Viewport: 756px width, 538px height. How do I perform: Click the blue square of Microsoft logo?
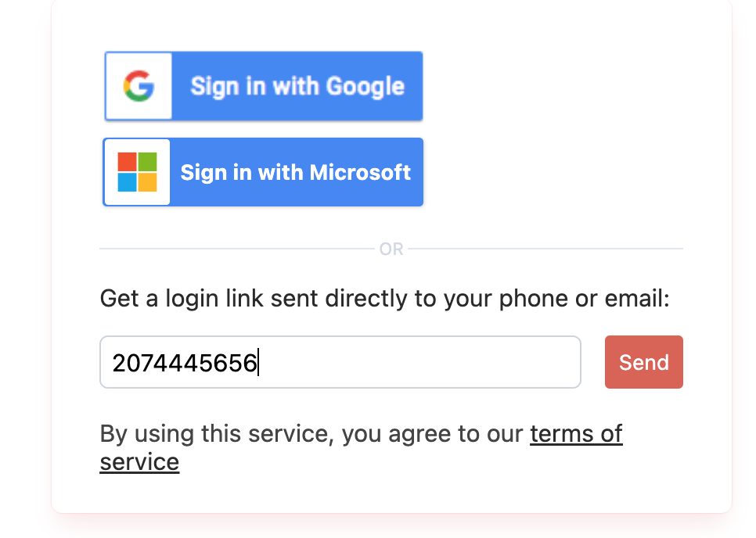[x=127, y=182]
